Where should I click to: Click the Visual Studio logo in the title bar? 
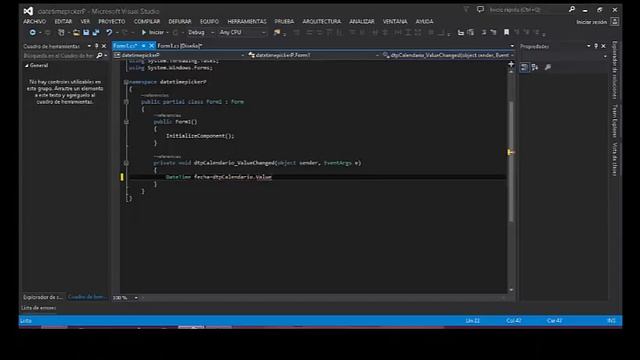pyautogui.click(x=28, y=11)
